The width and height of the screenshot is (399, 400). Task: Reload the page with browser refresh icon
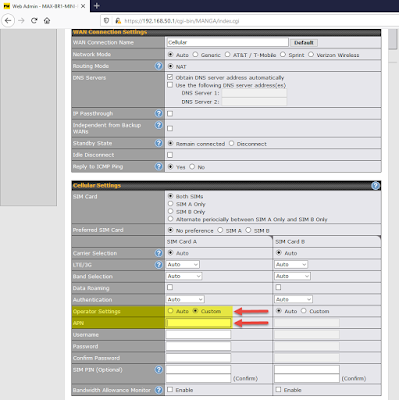pos(34,21)
